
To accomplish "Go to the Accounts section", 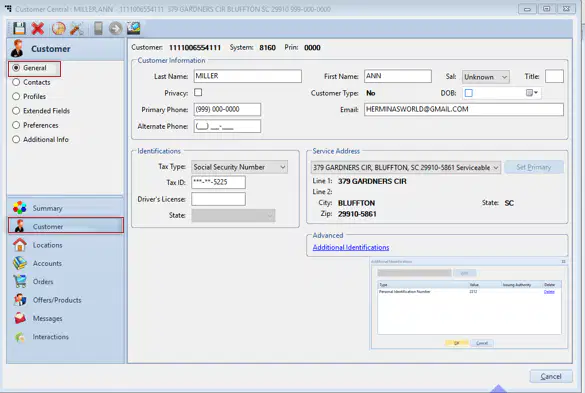I will coord(47,263).
